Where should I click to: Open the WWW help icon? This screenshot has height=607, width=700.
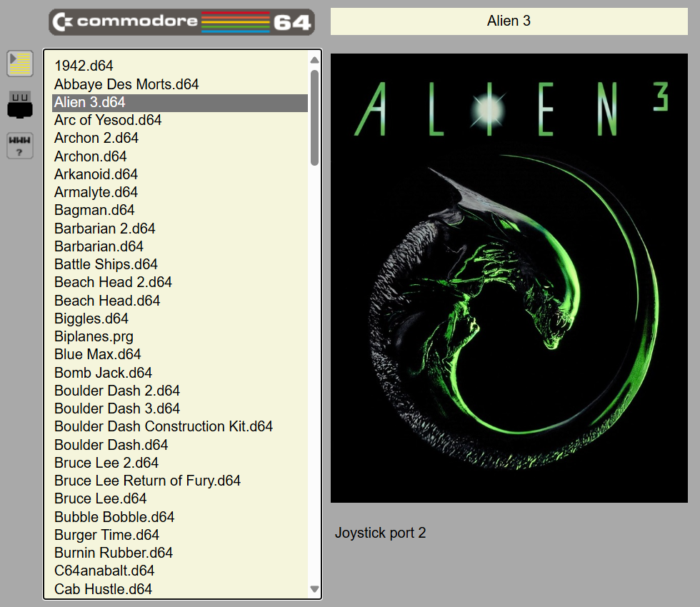point(20,146)
